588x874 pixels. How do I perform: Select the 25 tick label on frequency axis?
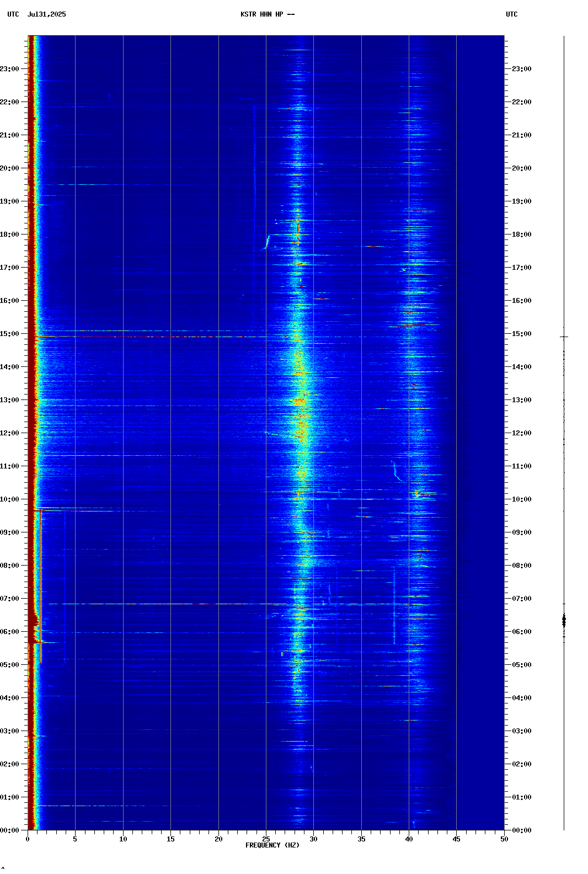pos(266,839)
